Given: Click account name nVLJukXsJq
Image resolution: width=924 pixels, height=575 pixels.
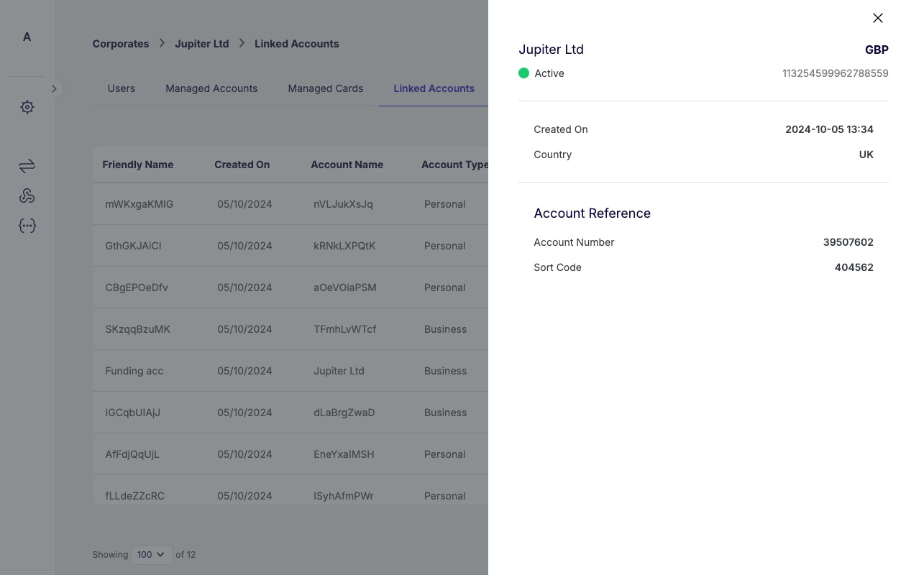Looking at the screenshot, I should pos(343,204).
